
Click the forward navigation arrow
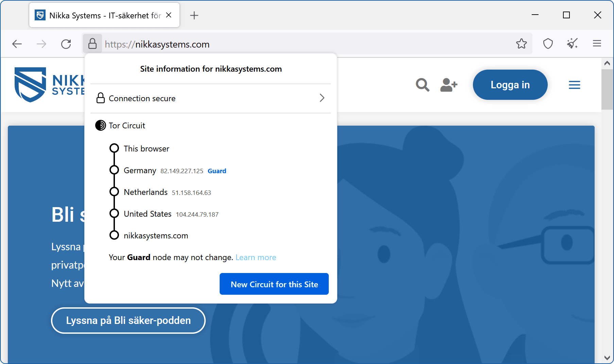41,44
